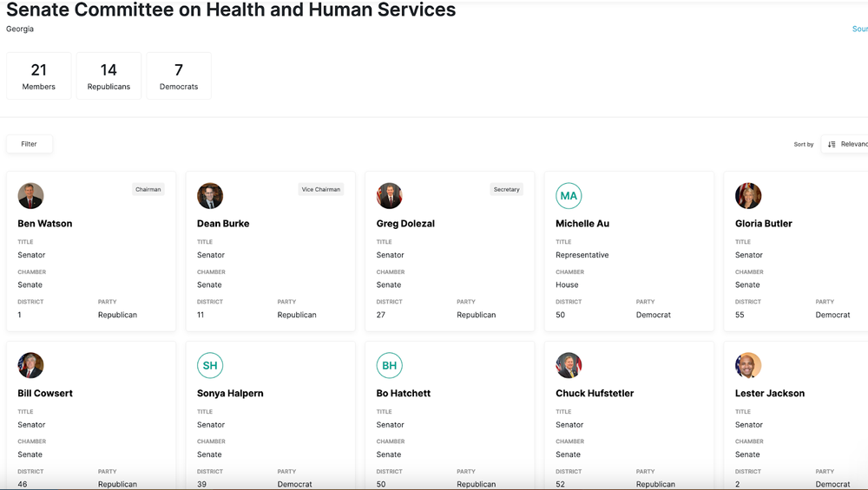The height and width of the screenshot is (490, 868).
Task: Click the 7 Democrats stat card
Action: click(179, 75)
